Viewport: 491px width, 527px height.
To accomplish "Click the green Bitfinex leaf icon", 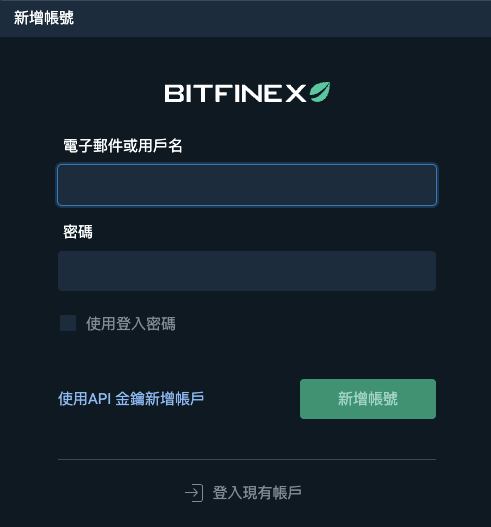I will tap(320, 92).
